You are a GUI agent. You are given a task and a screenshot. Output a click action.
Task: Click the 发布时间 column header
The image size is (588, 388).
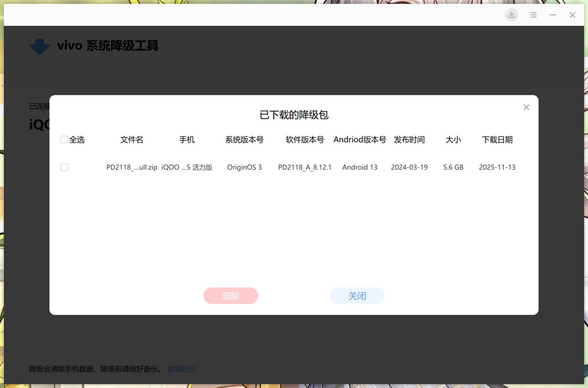pos(409,140)
